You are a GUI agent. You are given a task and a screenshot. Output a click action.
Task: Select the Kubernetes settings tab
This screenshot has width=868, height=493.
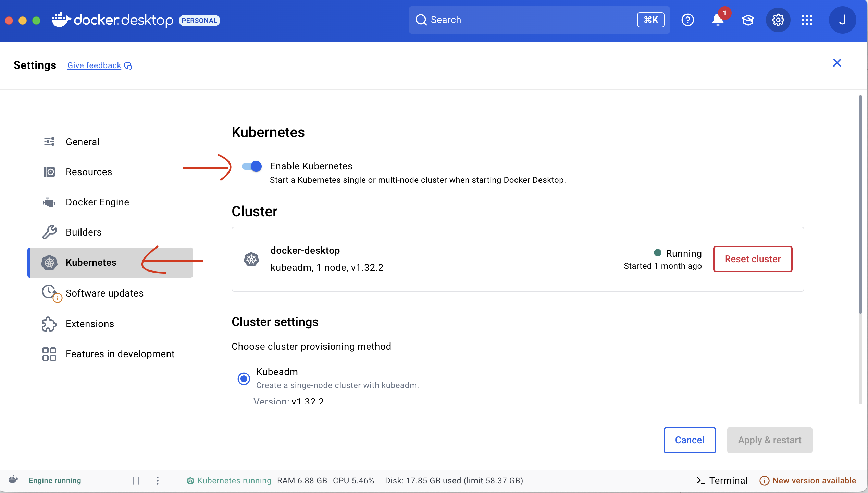91,262
